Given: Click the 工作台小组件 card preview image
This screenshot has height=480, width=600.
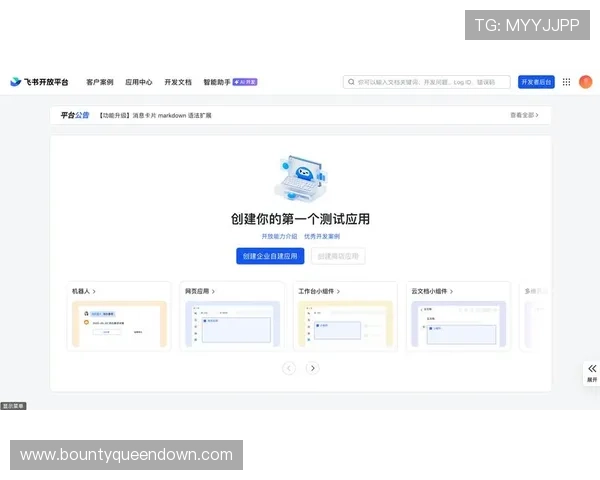Looking at the screenshot, I should (x=346, y=324).
